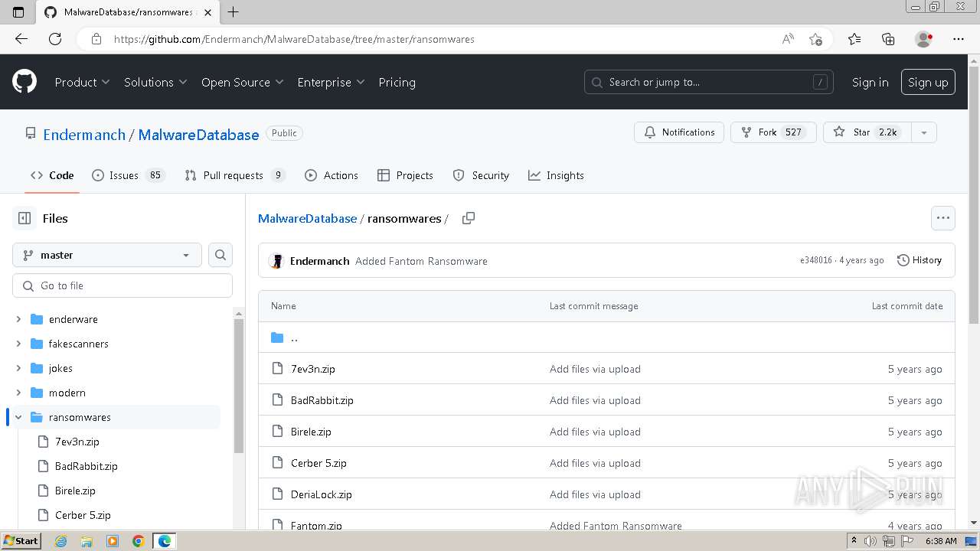Open the Windows Start menu
The image size is (980, 551).
pos(21,540)
